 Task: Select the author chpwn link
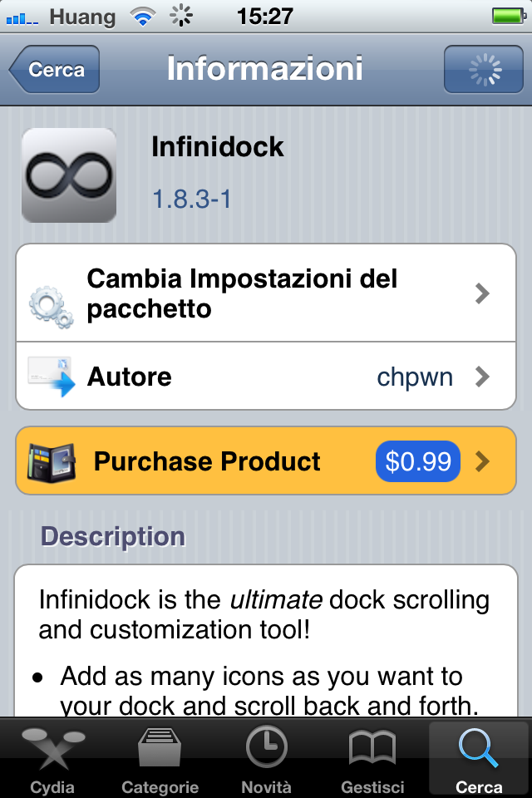click(x=415, y=377)
